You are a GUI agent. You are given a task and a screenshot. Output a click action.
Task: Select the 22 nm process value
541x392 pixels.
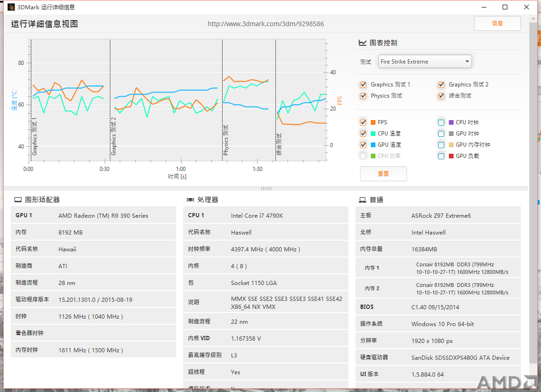pos(239,321)
